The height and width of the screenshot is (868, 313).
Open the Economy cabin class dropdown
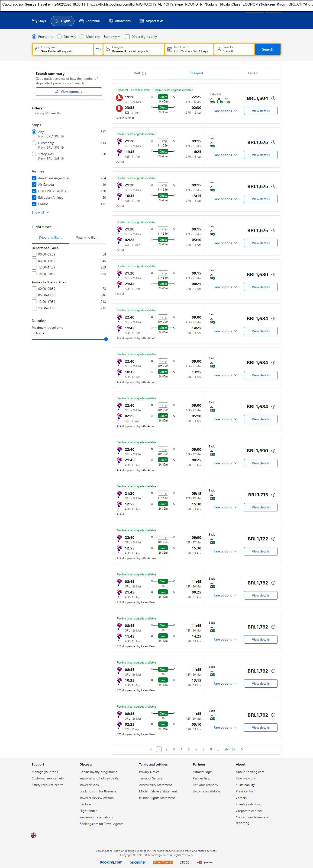112,37
